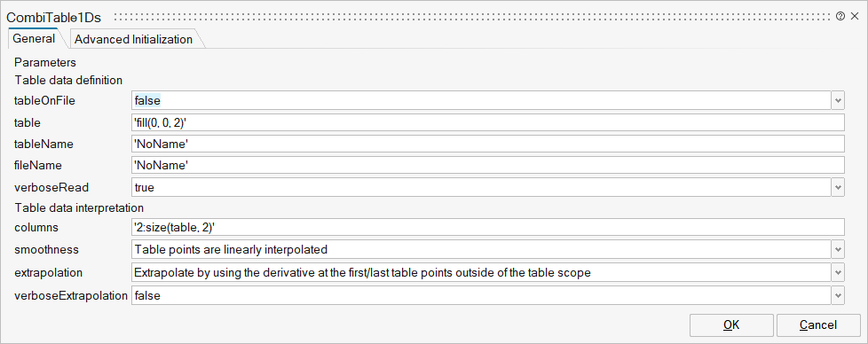This screenshot has height=344, width=868.
Task: Expand the extrapolation dropdown arrow
Action: pyautogui.click(x=838, y=273)
